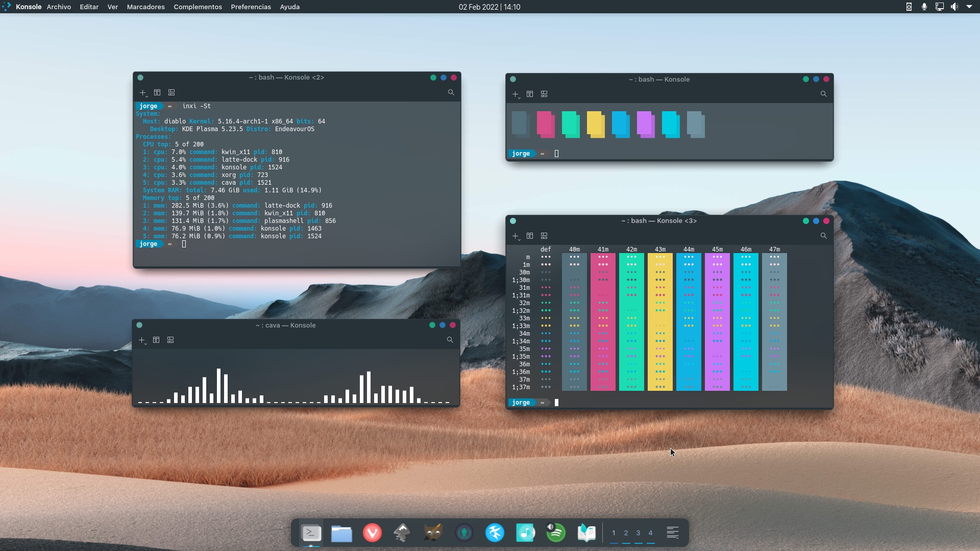Switch to virtual desktop 3
Image resolution: width=980 pixels, height=551 pixels.
(x=639, y=533)
